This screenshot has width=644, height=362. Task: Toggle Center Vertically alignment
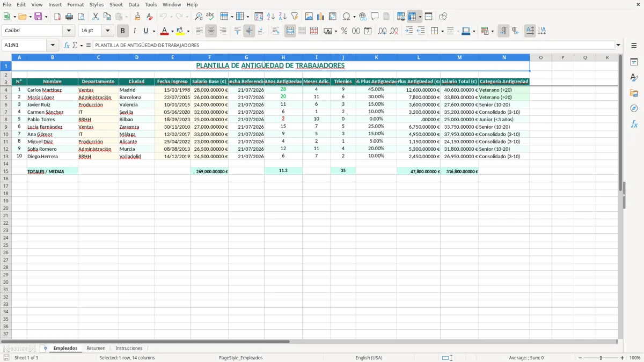[249, 31]
